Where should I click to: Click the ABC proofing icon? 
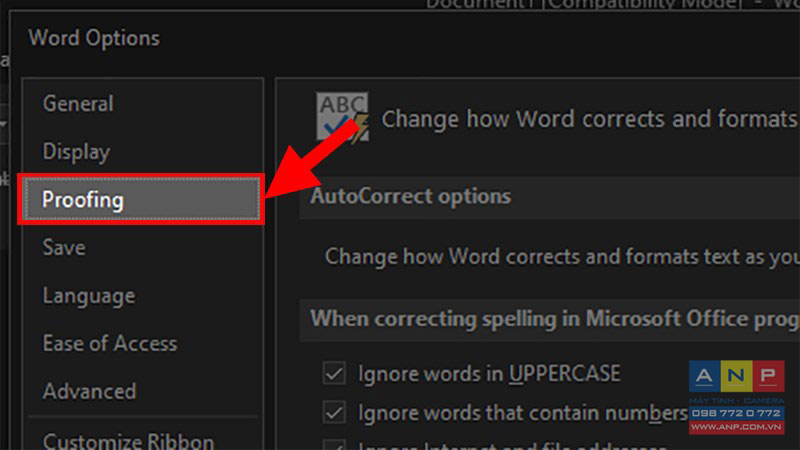tap(342, 117)
